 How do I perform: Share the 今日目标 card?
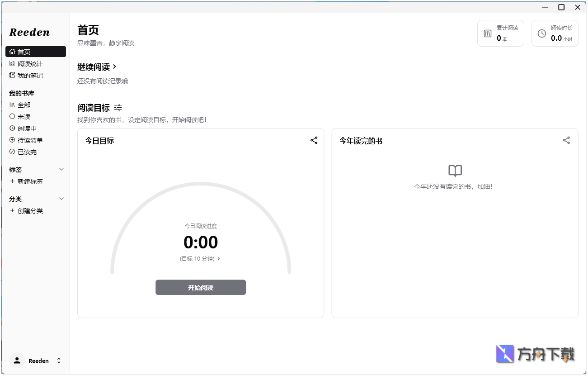[x=314, y=140]
